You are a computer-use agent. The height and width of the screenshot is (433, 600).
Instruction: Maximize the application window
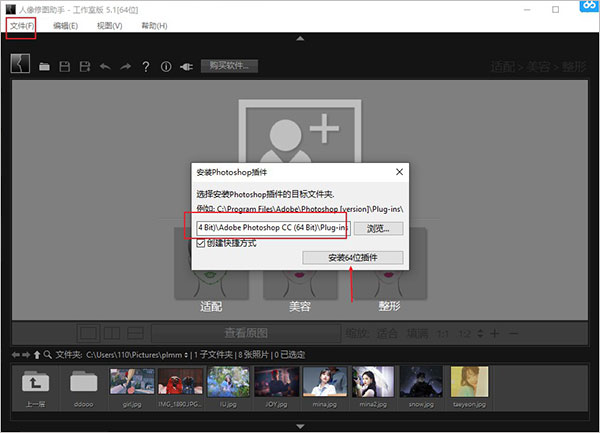556,10
